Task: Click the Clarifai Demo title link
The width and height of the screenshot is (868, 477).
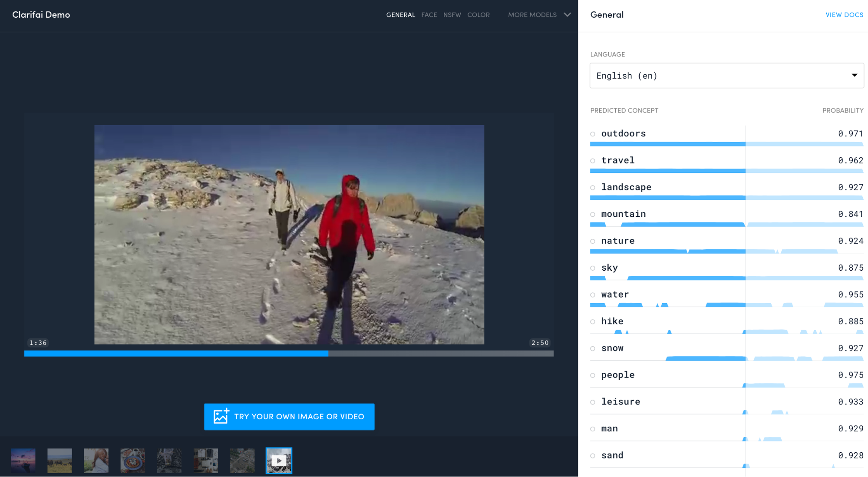Action: click(41, 15)
